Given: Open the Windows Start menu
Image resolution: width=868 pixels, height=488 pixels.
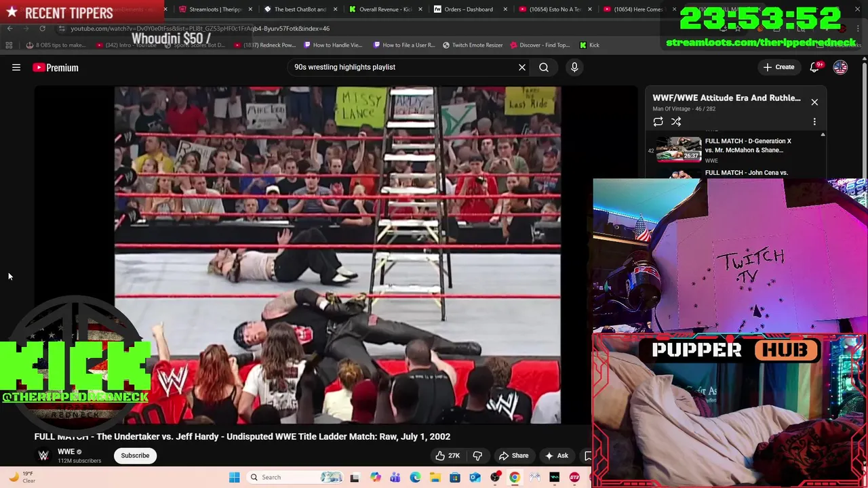Looking at the screenshot, I should click(234, 477).
